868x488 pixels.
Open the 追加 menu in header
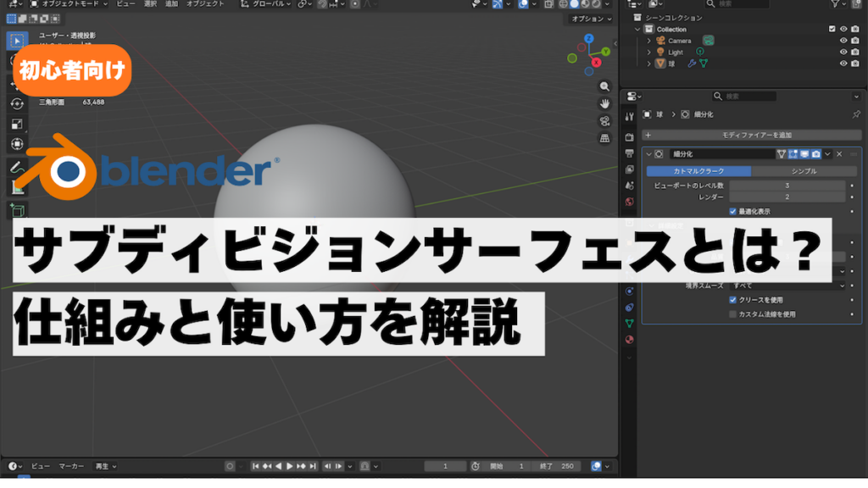pos(172,4)
